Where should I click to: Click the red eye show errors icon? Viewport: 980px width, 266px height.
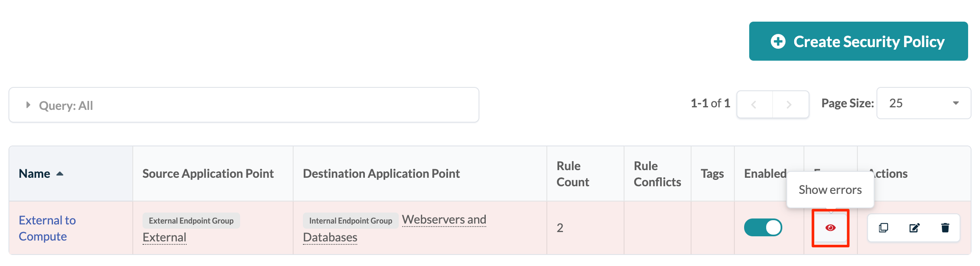pos(830,228)
